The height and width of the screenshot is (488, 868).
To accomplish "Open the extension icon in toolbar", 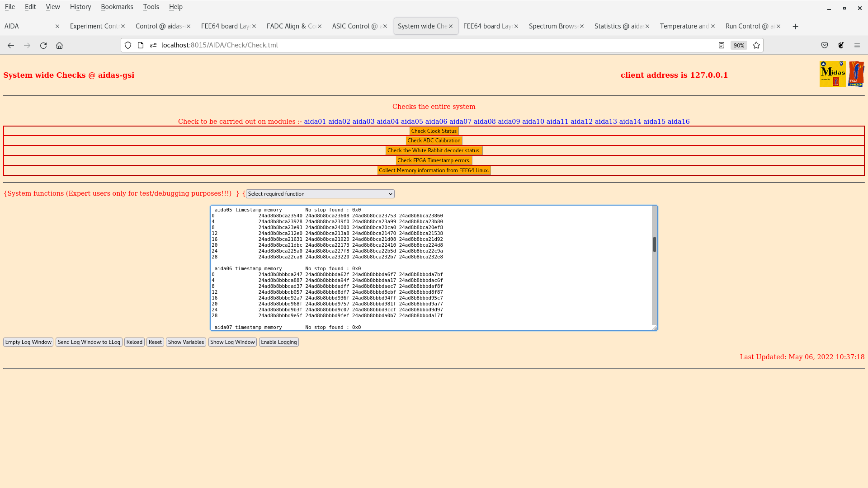I will [841, 45].
